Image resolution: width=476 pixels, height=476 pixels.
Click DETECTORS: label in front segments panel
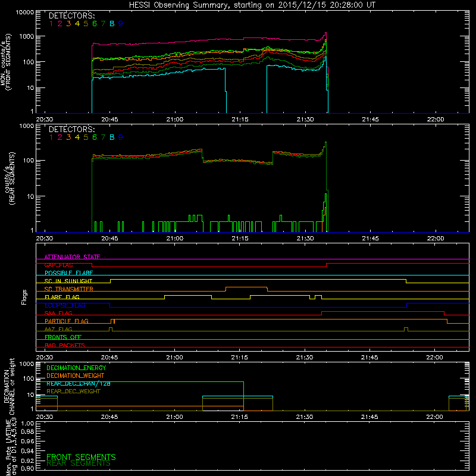pyautogui.click(x=71, y=16)
